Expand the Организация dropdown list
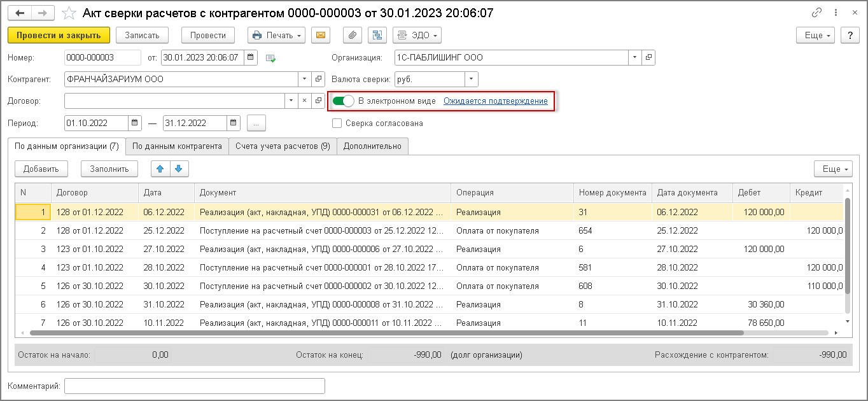 click(x=635, y=58)
